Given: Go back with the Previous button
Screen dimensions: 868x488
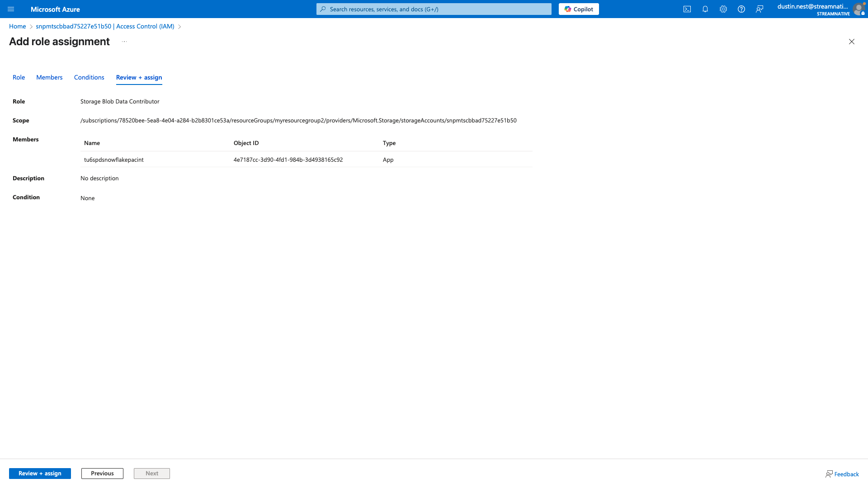Looking at the screenshot, I should tap(102, 473).
